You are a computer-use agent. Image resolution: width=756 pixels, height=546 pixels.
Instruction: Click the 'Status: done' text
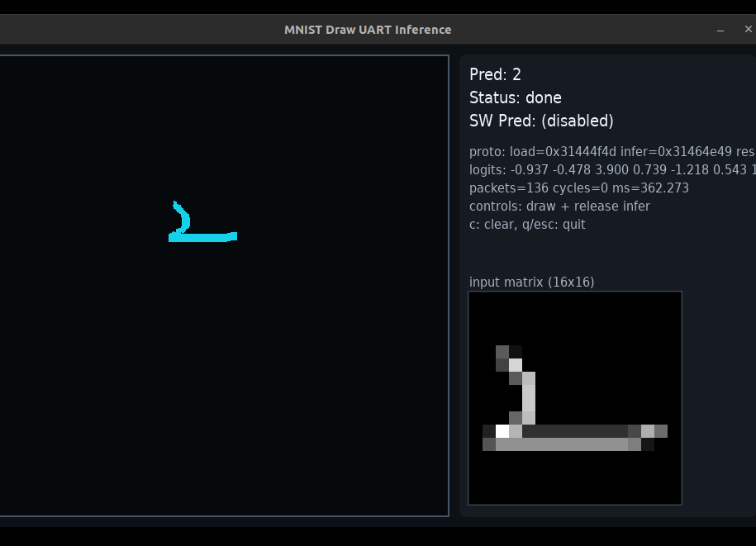515,97
